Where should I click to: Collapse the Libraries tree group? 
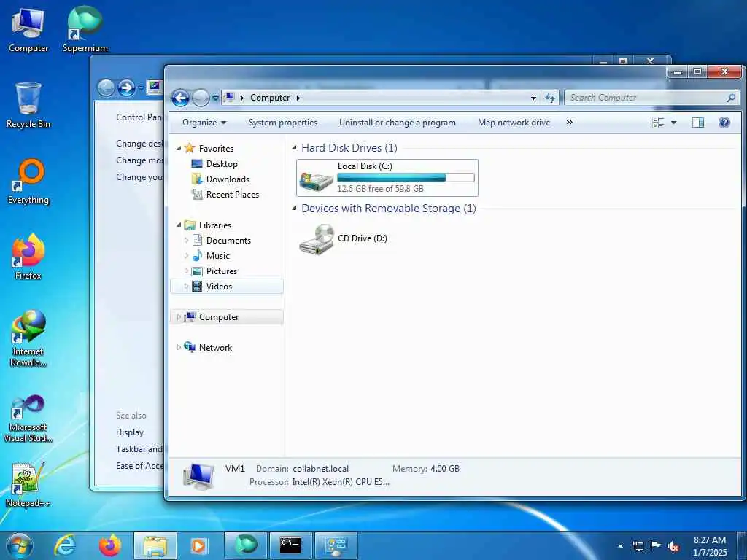(179, 225)
